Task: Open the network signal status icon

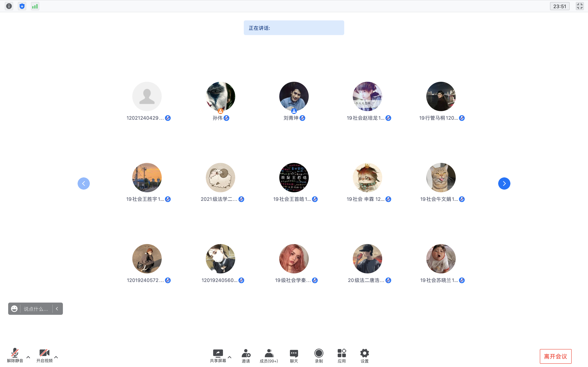Action: 35,6
